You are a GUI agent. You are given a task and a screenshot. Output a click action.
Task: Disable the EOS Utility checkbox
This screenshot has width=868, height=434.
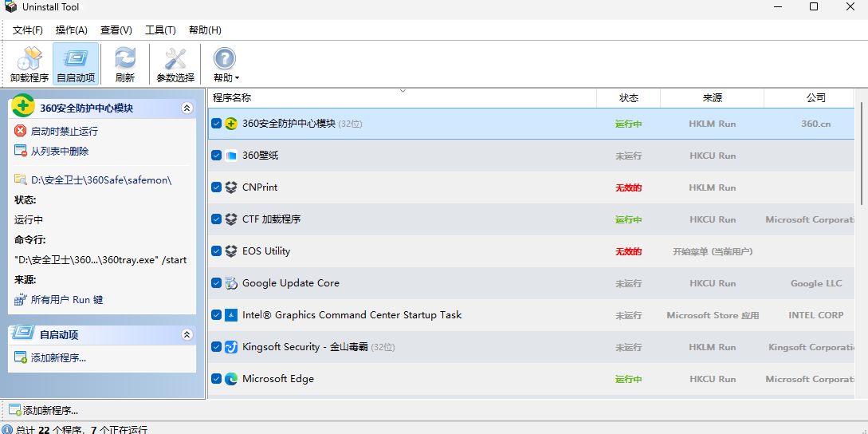coord(217,251)
